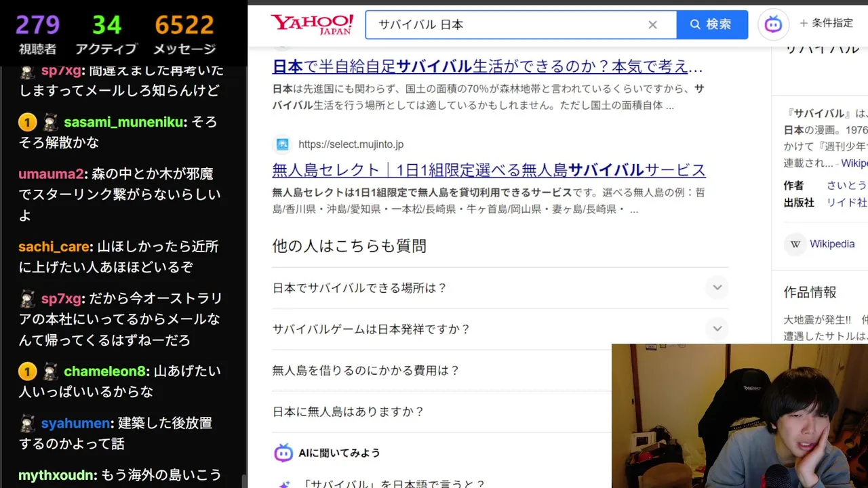Open result 日本で半自給自足サバイバル生活ができるのか
This screenshot has width=868, height=488.
pos(488,66)
